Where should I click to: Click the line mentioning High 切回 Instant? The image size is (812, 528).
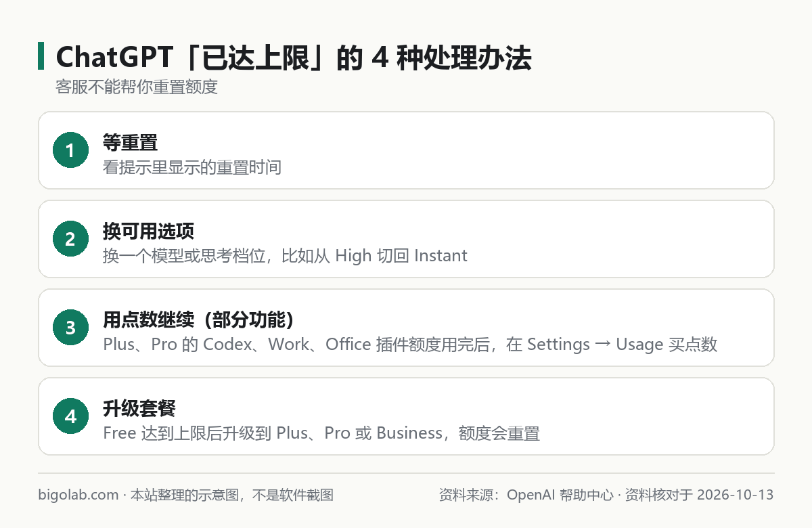285,256
